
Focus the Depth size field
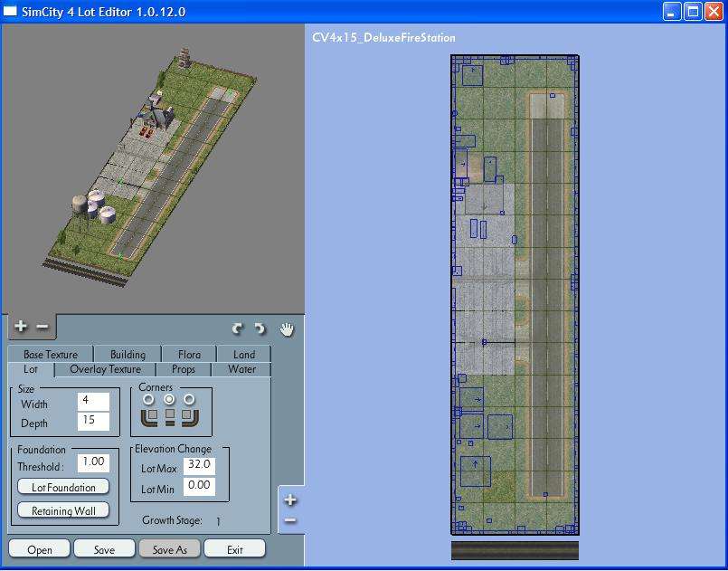point(93,422)
